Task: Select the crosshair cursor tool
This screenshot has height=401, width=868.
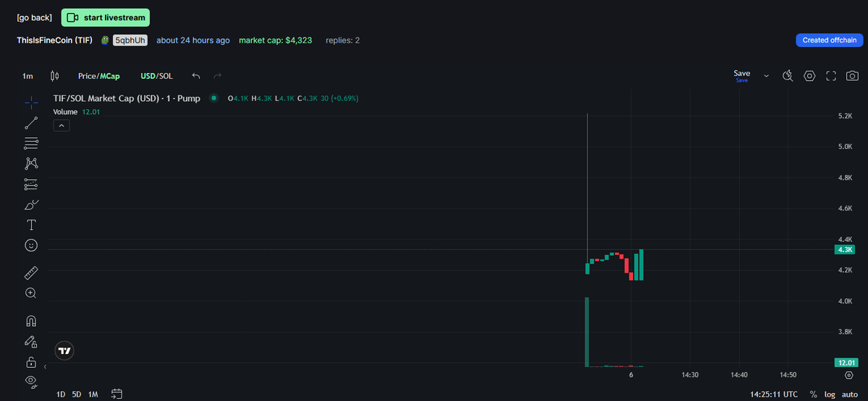Action: point(31,102)
